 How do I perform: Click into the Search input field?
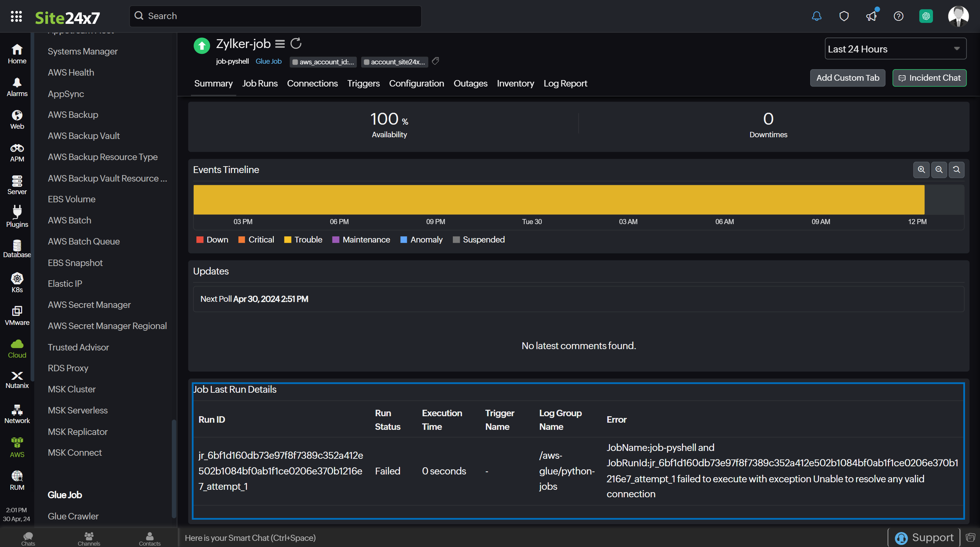click(x=276, y=16)
